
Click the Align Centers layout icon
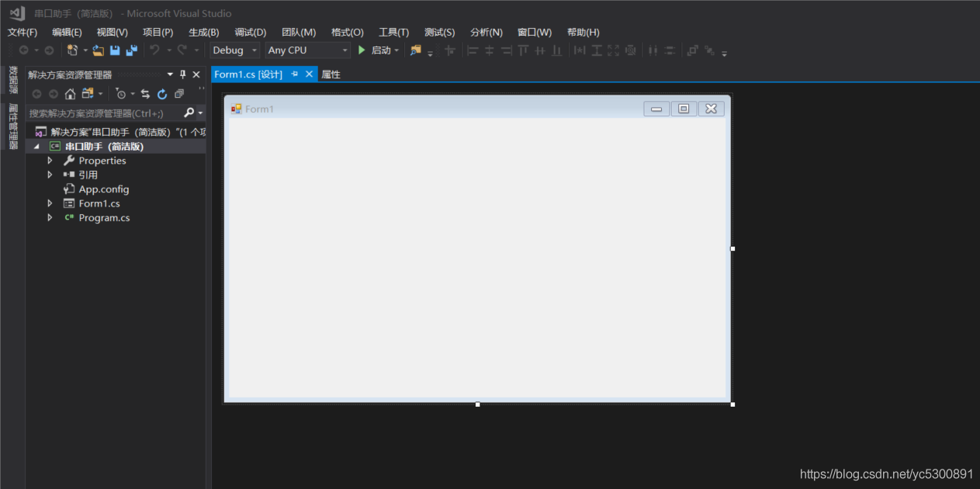coord(490,50)
